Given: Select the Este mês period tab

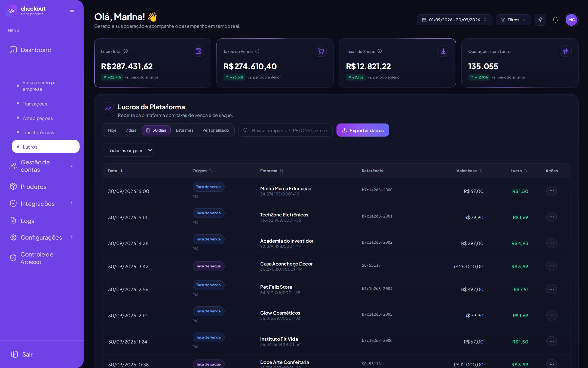Looking at the screenshot, I should coord(185,130).
